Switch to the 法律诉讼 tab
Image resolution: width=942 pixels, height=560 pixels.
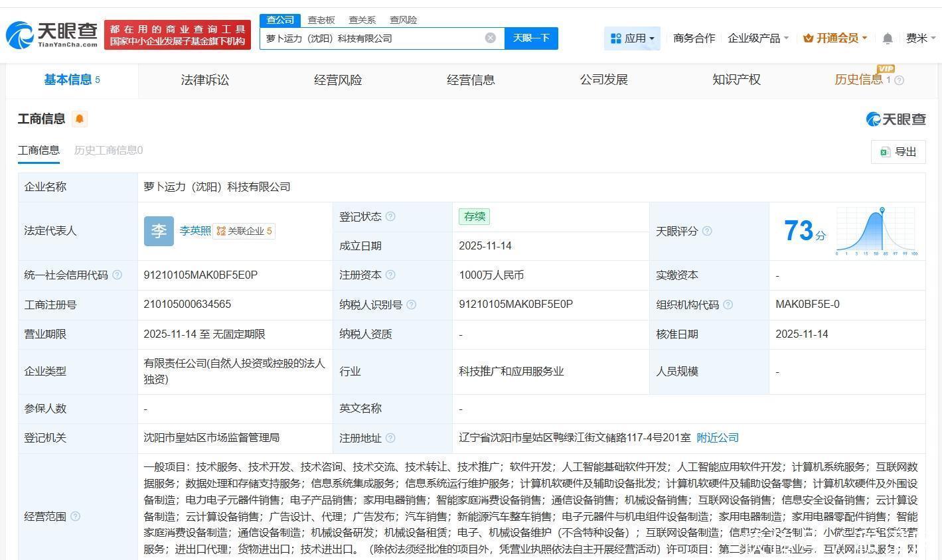coord(204,80)
